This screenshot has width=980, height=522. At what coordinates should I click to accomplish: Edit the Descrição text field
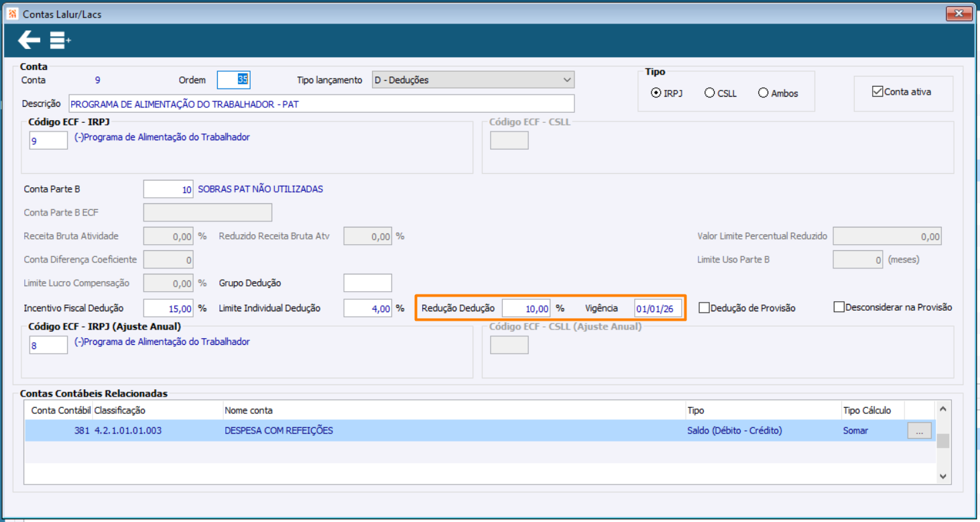[321, 104]
